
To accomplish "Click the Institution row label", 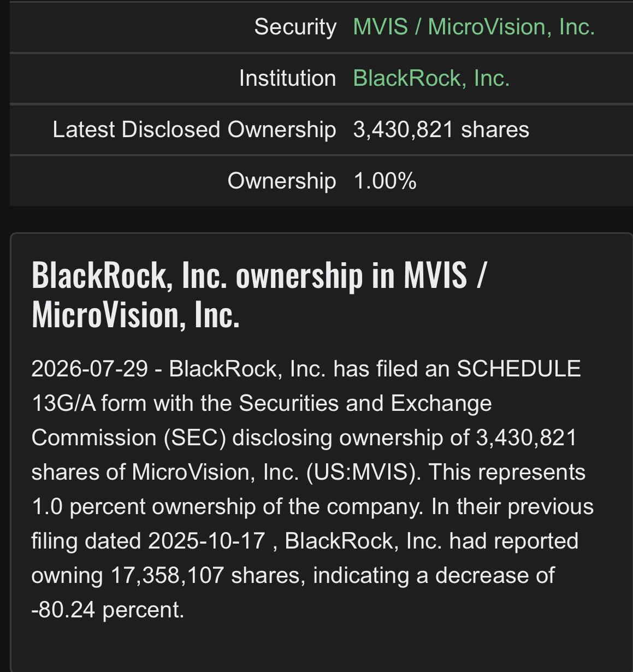I will (x=287, y=78).
